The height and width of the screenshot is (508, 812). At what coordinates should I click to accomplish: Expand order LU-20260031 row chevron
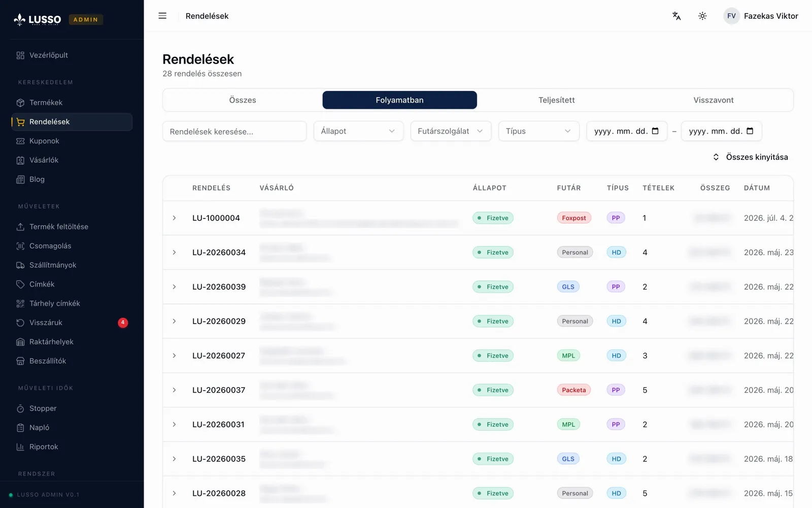[x=174, y=425]
